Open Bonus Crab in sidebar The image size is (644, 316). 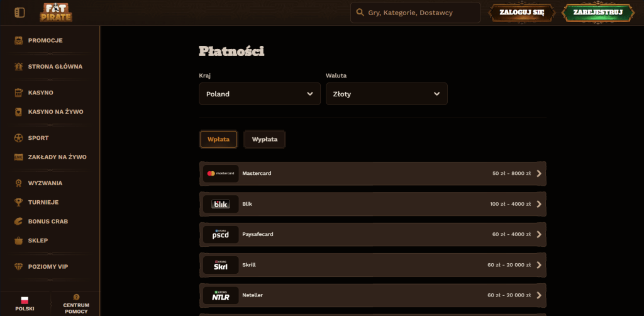coord(48,222)
